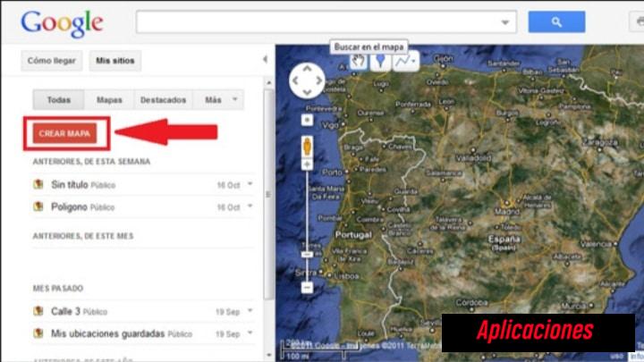Click the map icon beside Sin título
This screenshot has height=362, width=644.
(x=38, y=184)
